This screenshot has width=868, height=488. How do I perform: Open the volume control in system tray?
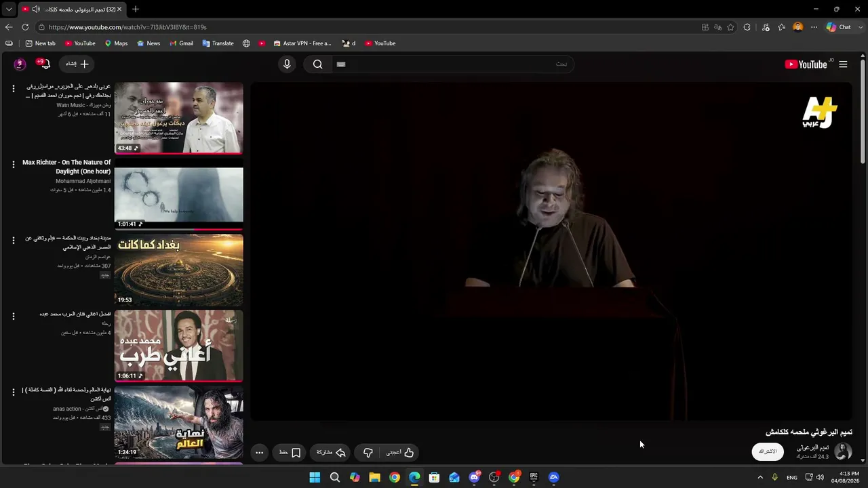(820, 478)
